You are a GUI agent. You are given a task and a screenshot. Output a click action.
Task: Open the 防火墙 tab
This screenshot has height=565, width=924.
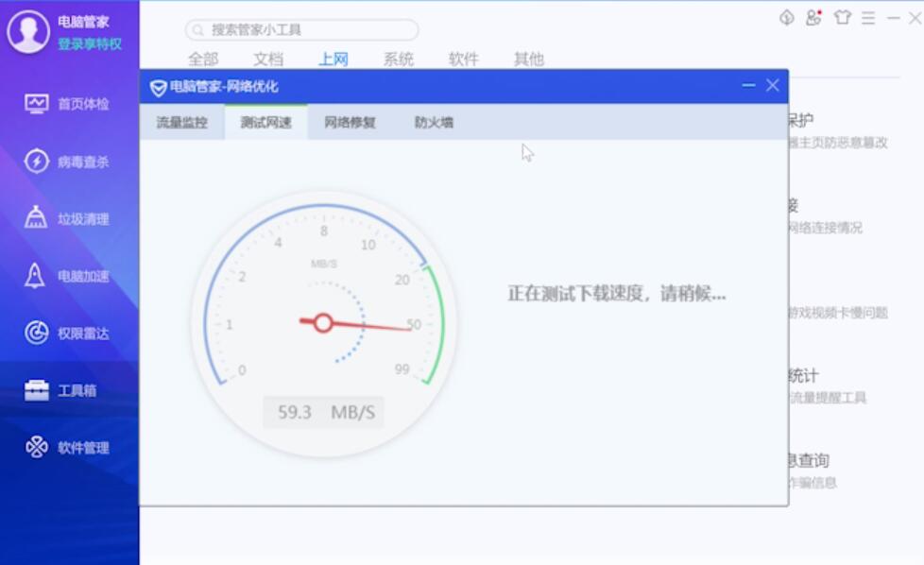434,122
